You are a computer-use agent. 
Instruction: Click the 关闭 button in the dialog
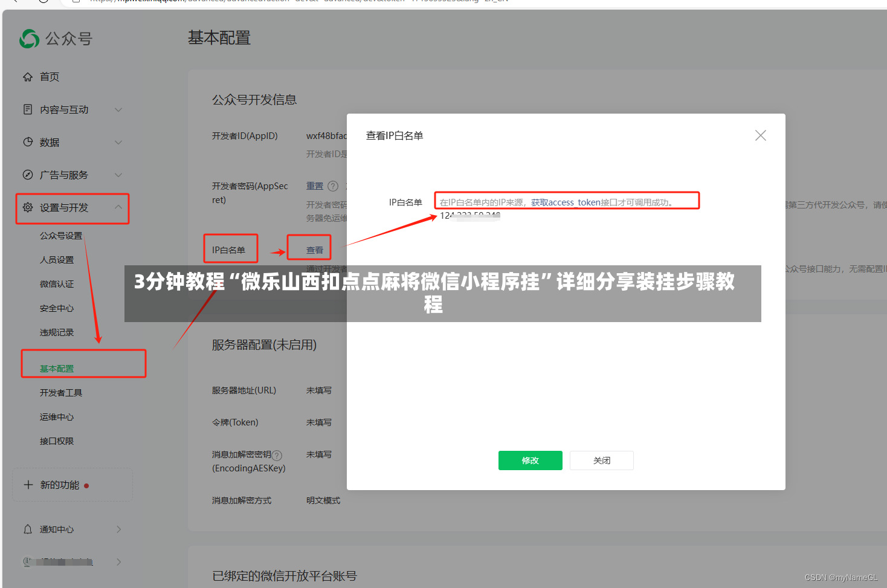[602, 460]
